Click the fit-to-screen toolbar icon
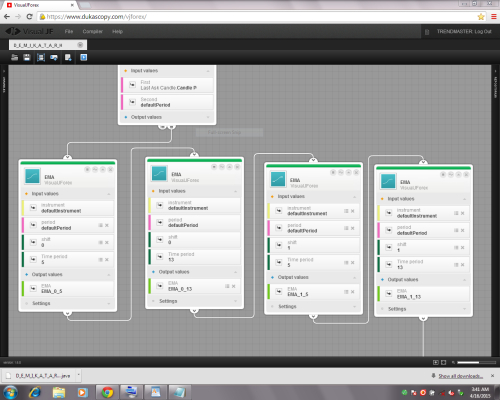500x400 pixels. tap(41, 57)
